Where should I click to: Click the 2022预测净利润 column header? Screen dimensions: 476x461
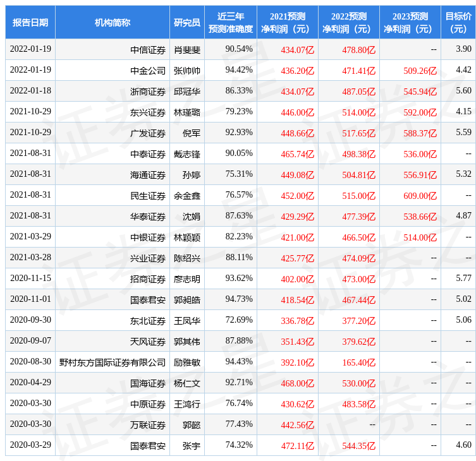point(349,23)
